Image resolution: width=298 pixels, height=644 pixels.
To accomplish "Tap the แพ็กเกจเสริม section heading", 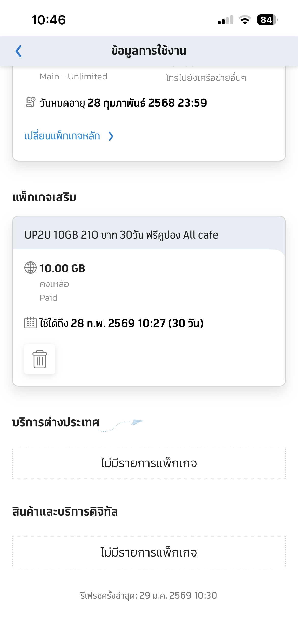I will pos(44,197).
